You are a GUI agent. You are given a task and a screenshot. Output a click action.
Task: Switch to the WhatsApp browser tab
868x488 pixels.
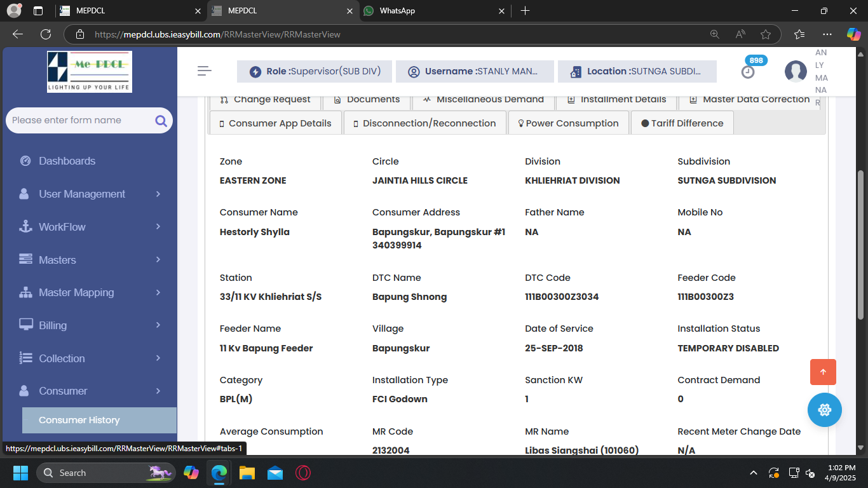click(434, 11)
